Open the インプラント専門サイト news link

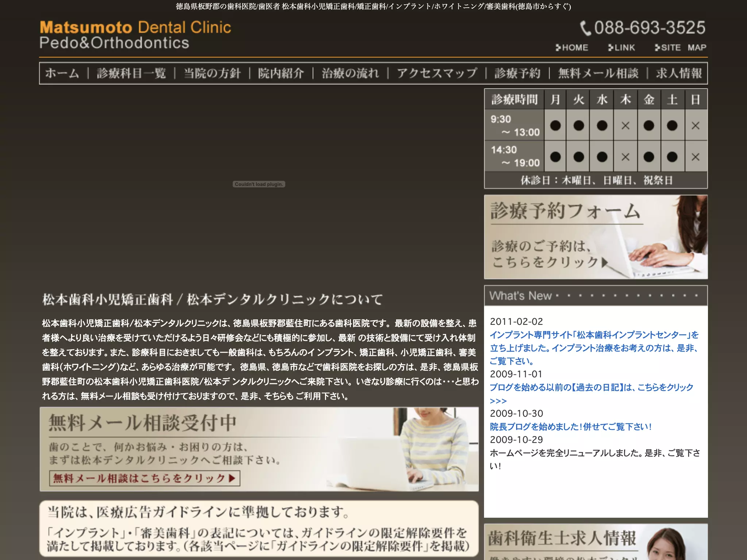[594, 348]
